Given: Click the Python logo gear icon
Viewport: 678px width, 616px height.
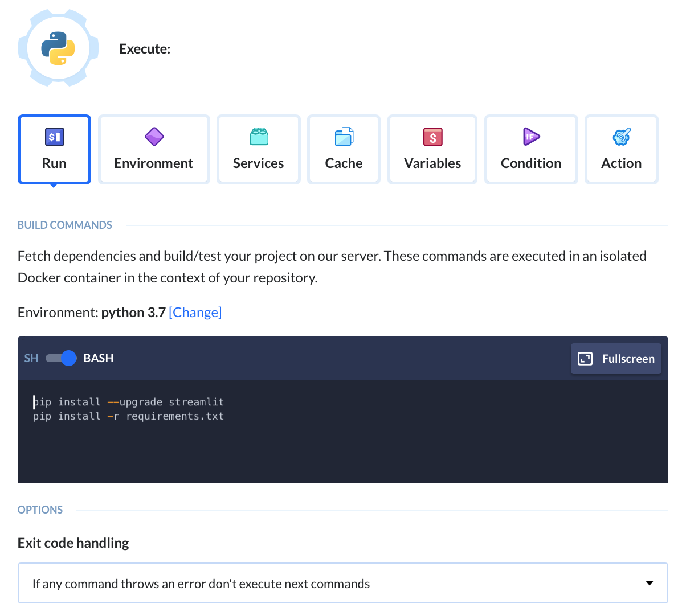Looking at the screenshot, I should pos(58,48).
